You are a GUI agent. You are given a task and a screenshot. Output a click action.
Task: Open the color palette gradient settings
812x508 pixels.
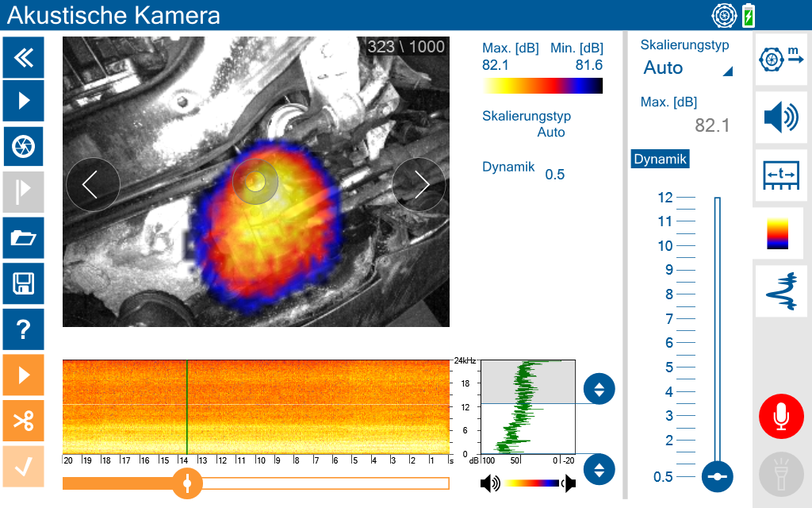coord(778,233)
